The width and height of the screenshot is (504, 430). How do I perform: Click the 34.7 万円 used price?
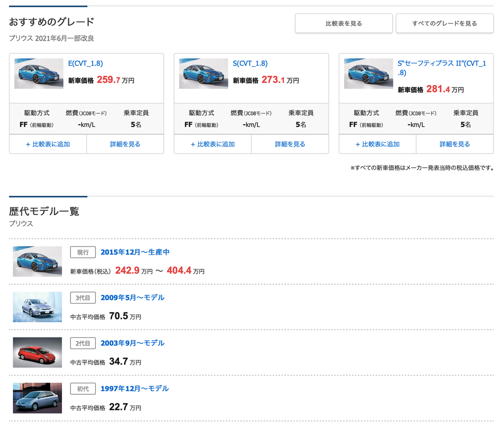tap(125, 362)
